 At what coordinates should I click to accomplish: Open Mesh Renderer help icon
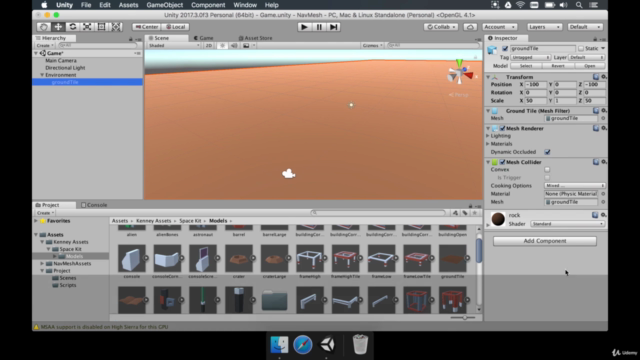[596, 128]
